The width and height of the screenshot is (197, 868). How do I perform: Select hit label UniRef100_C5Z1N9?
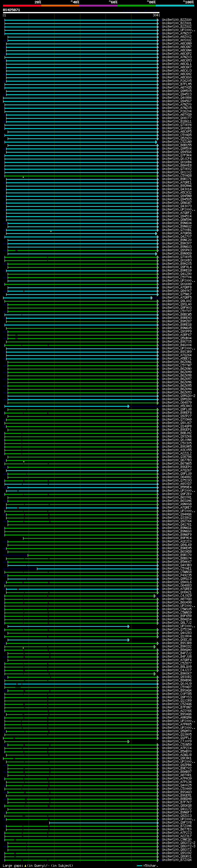(x=177, y=142)
